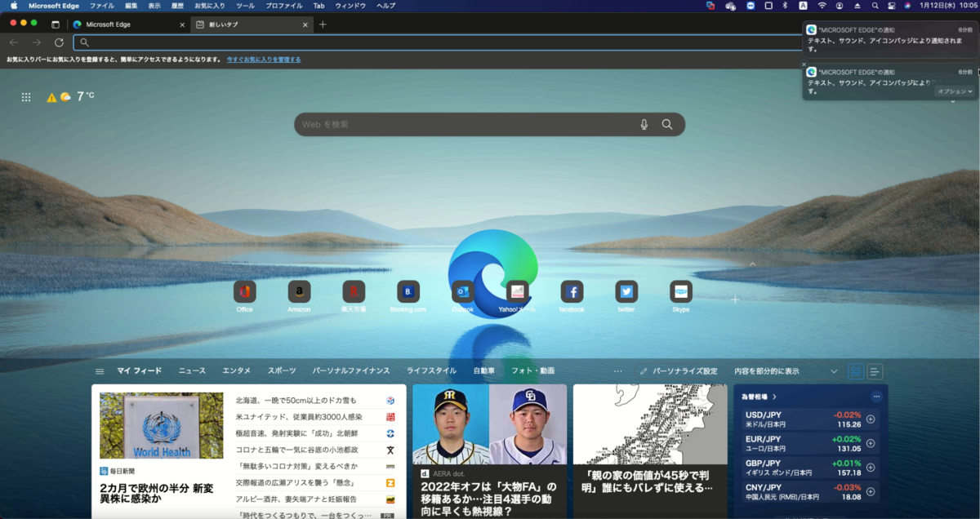Open the facebook quick link tile

(x=572, y=291)
